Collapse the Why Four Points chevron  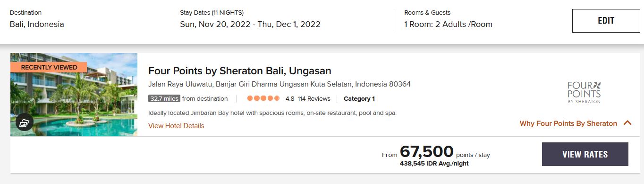pyautogui.click(x=627, y=123)
